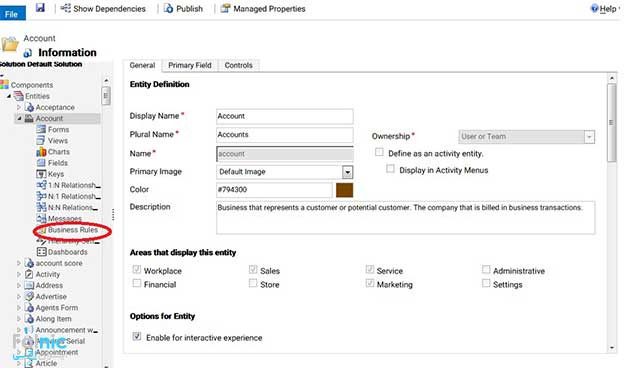642x368 pixels.
Task: Click the Color hex value field
Action: (x=274, y=190)
